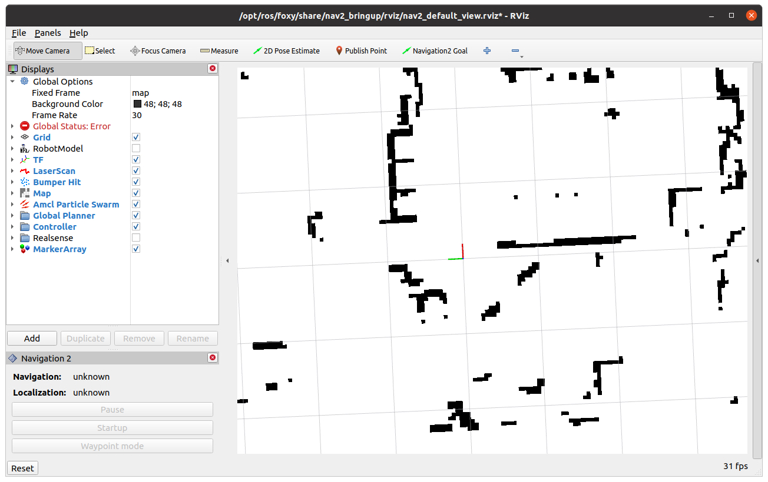The image size is (768, 482).
Task: Activate 2D Pose Estimate tool
Action: pos(287,51)
